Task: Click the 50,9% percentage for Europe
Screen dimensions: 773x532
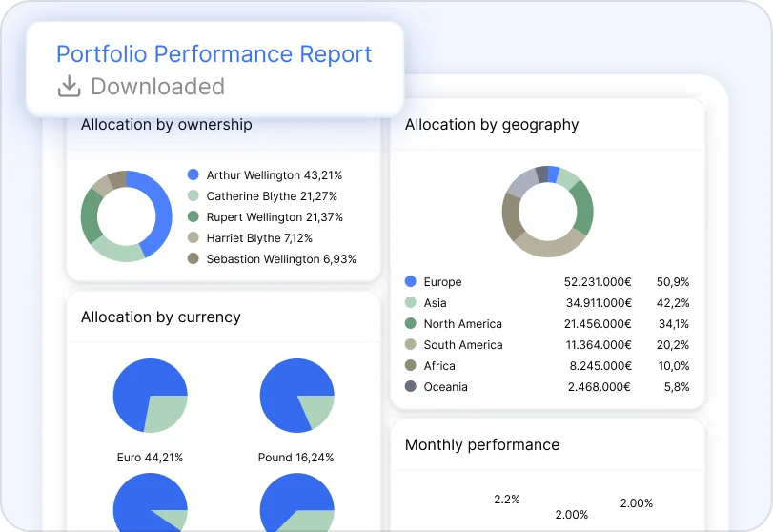Action: point(673,282)
